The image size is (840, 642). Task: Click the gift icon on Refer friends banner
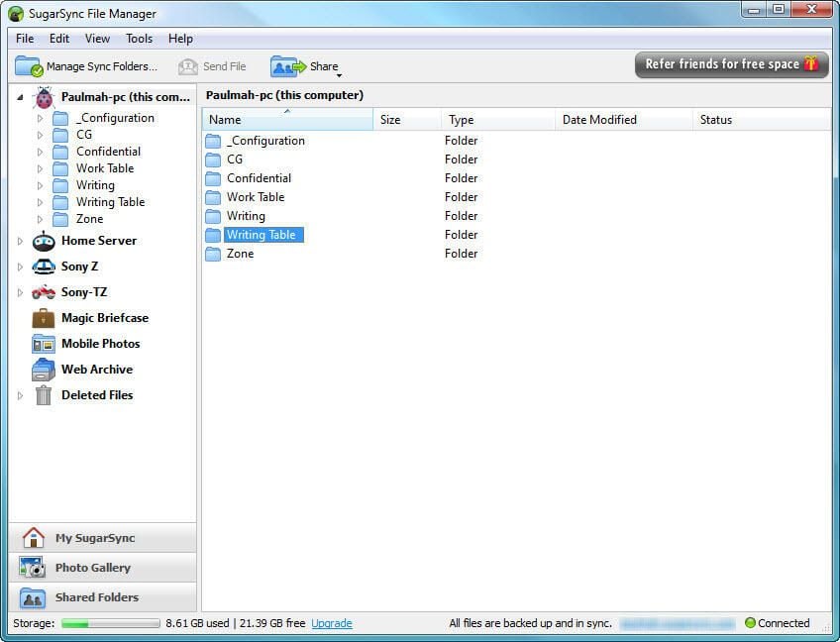coord(811,63)
